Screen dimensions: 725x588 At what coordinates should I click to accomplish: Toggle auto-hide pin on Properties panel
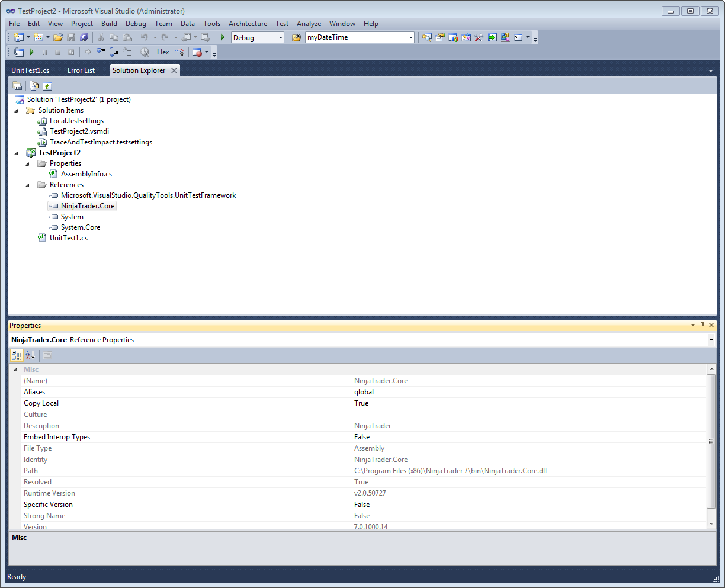pos(702,325)
